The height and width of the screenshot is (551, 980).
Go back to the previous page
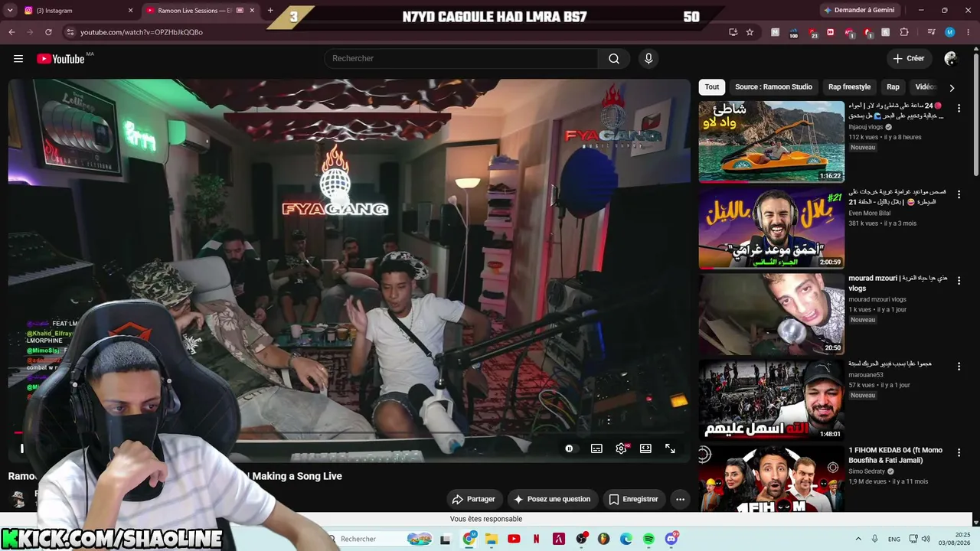coord(11,32)
